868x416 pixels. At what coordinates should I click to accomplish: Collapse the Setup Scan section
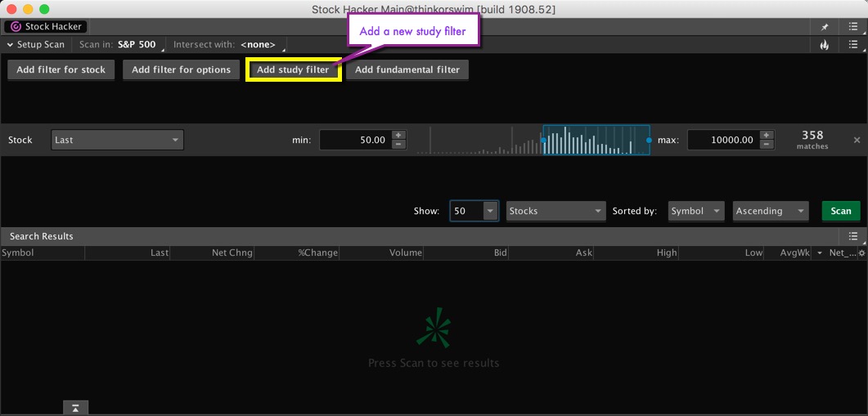[11, 45]
